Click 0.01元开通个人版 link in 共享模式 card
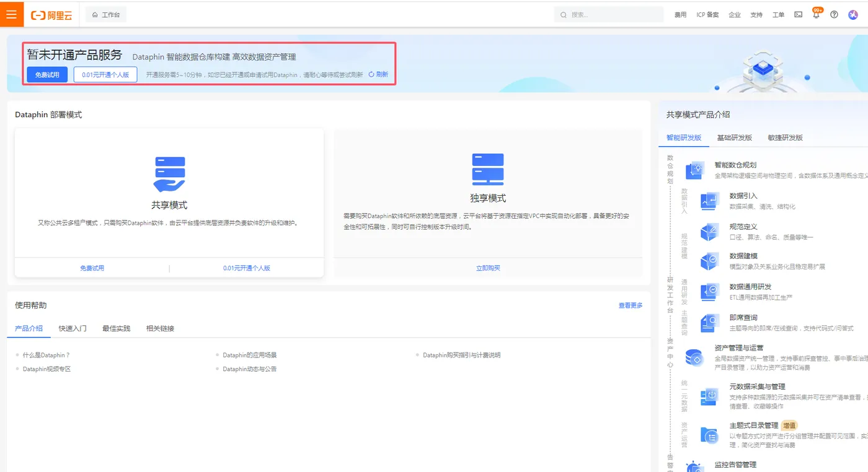The image size is (868, 472). [247, 268]
